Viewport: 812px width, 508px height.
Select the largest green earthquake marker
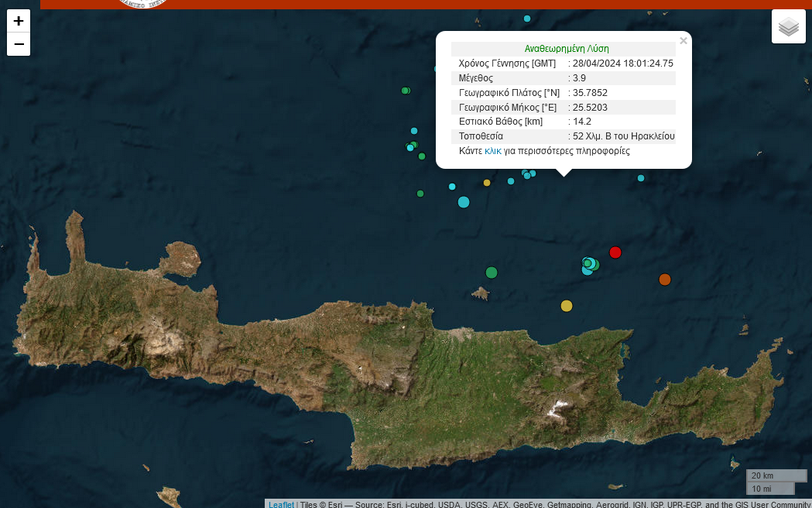coord(492,272)
